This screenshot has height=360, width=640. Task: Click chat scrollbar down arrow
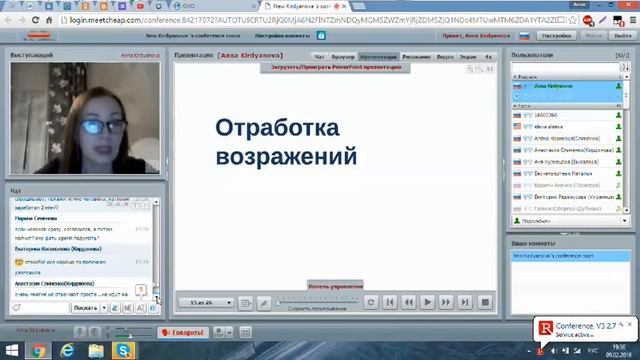(156, 297)
